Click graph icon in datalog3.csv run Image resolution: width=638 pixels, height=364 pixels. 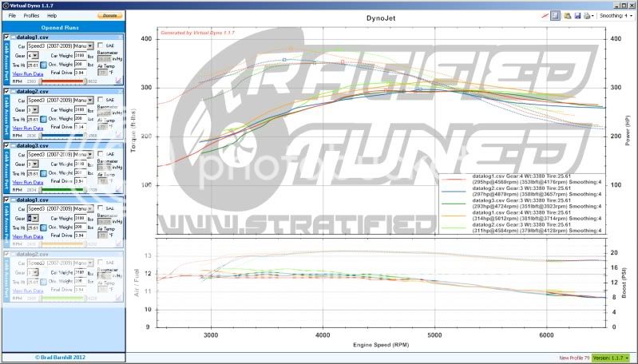(x=118, y=189)
